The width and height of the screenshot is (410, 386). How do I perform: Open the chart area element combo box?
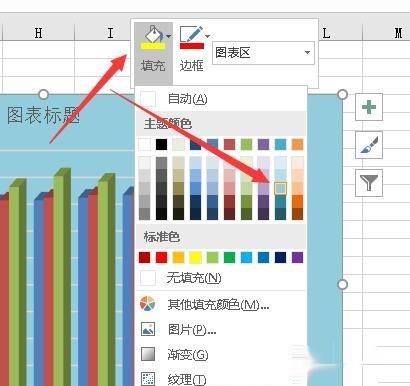(x=263, y=53)
